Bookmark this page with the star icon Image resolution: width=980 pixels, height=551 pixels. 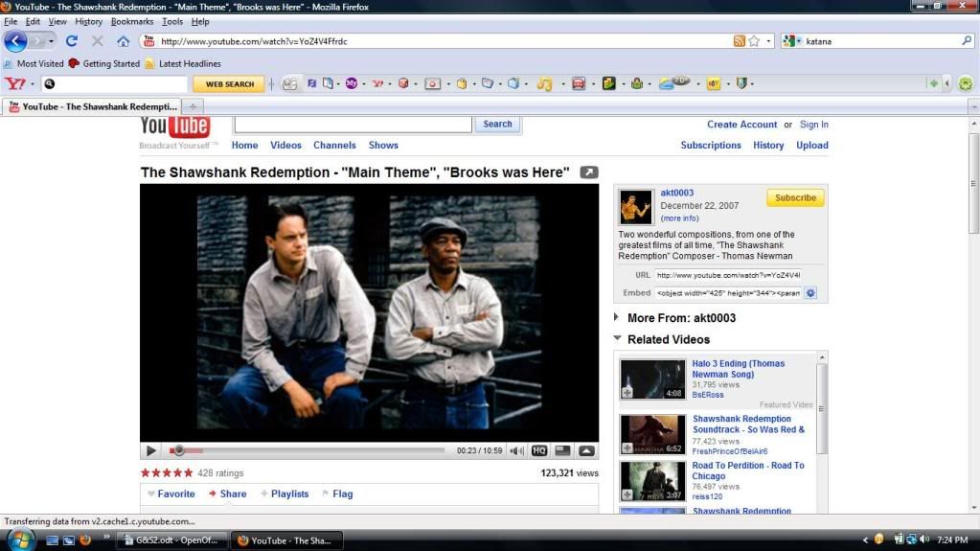(754, 41)
